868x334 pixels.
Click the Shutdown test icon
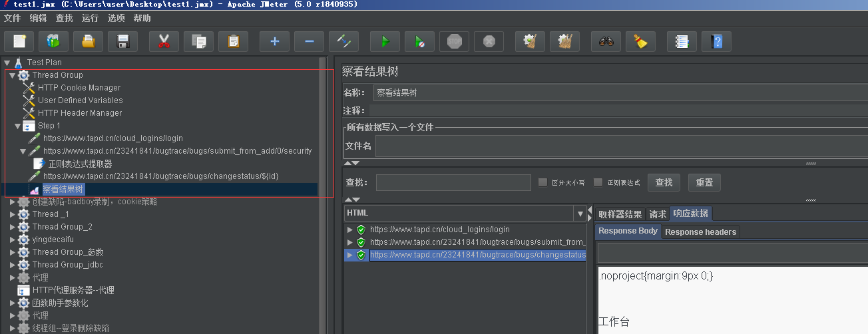pyautogui.click(x=489, y=41)
